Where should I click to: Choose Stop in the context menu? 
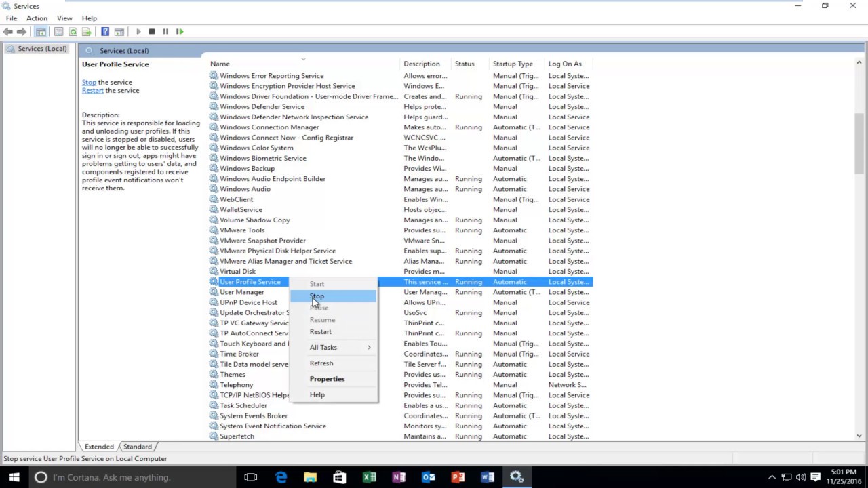click(334, 296)
